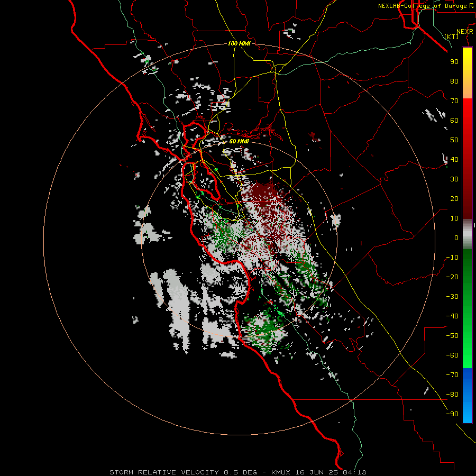Image resolution: width=476 pixels, height=476 pixels.
Task: Click the -70 value on the velocity scale
Action: 452,375
